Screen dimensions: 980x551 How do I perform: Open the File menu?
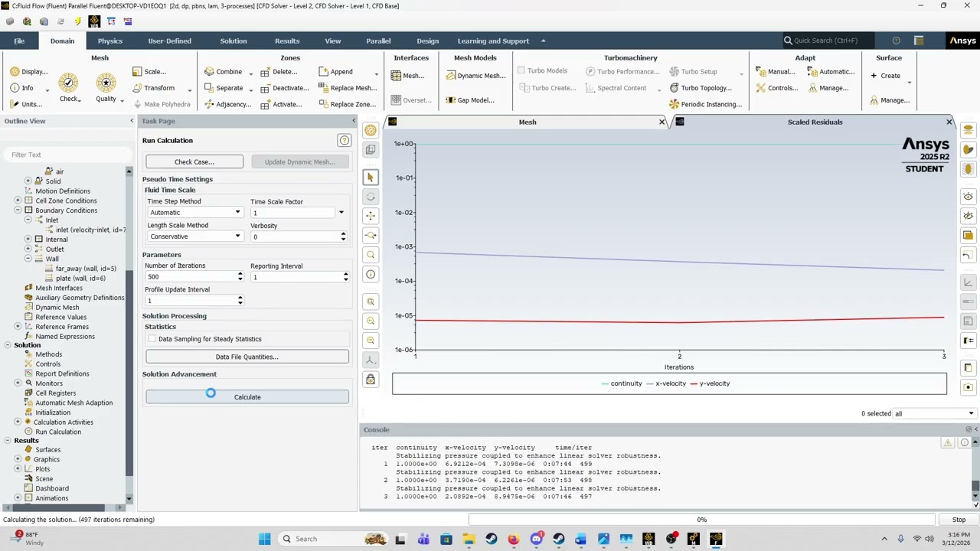tap(19, 41)
